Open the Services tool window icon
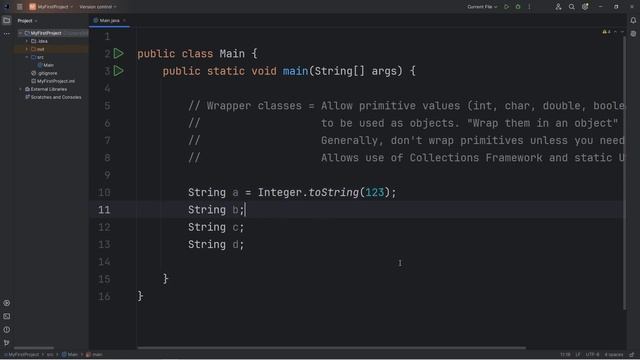Screen dimensions: 640x360 tap(7, 303)
